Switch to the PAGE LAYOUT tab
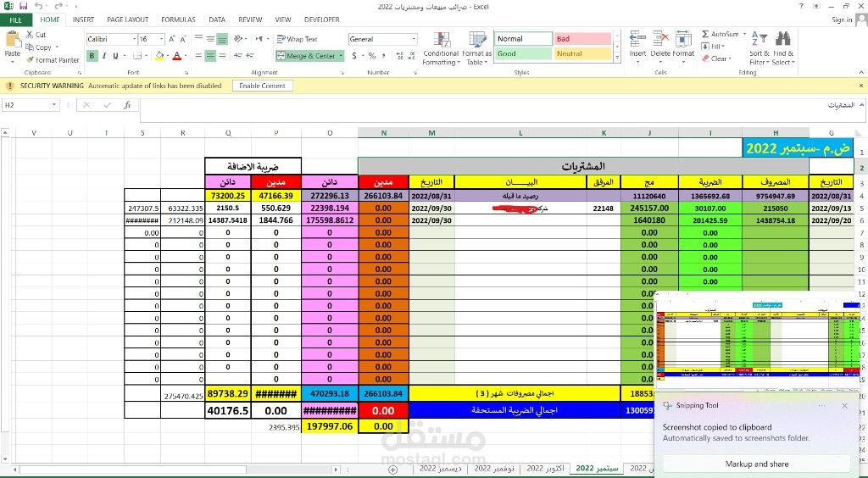Screen dimensions: 868x478 128,19
